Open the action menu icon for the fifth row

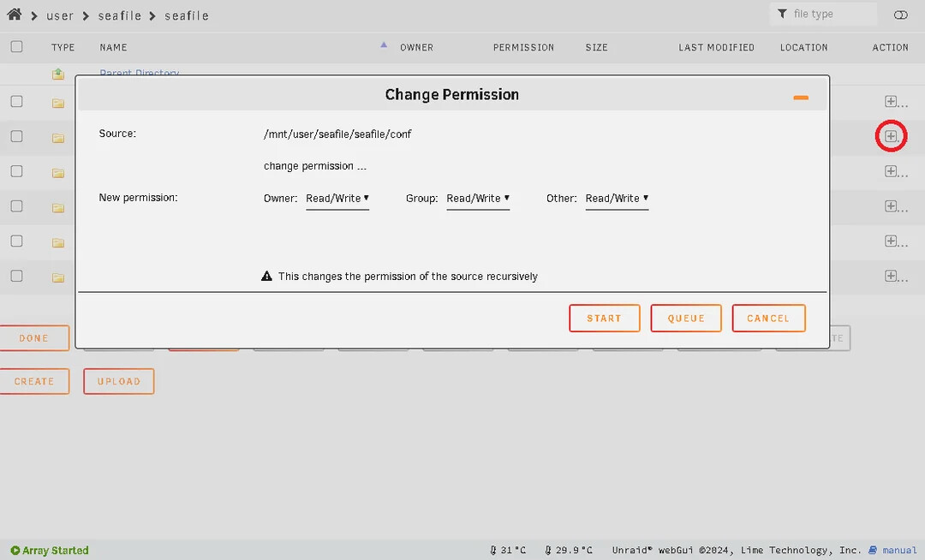coord(891,241)
